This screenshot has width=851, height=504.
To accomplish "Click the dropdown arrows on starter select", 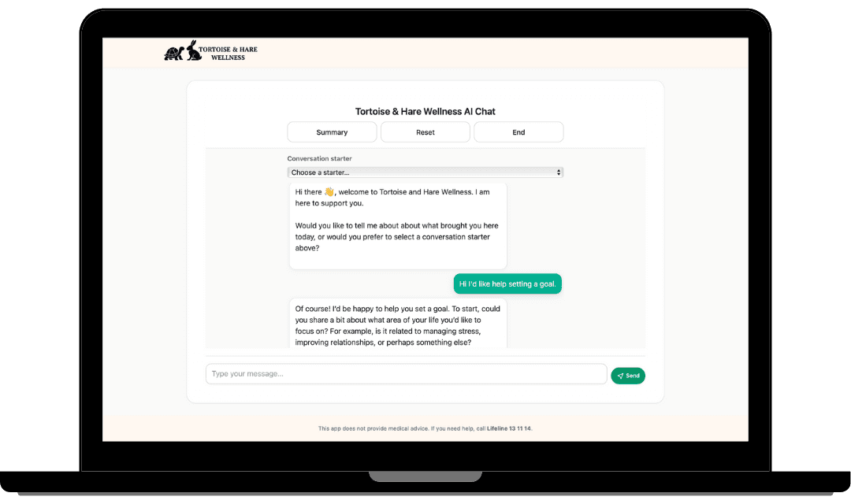I will point(559,172).
